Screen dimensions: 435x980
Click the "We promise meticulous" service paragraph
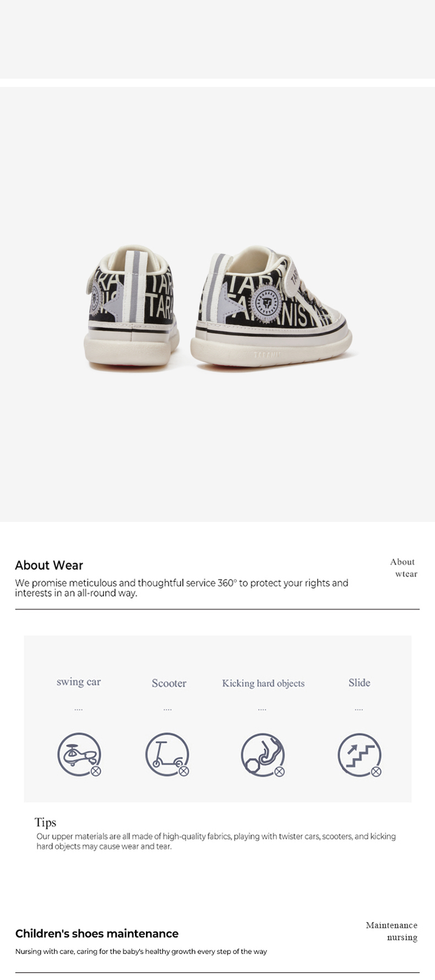[182, 588]
